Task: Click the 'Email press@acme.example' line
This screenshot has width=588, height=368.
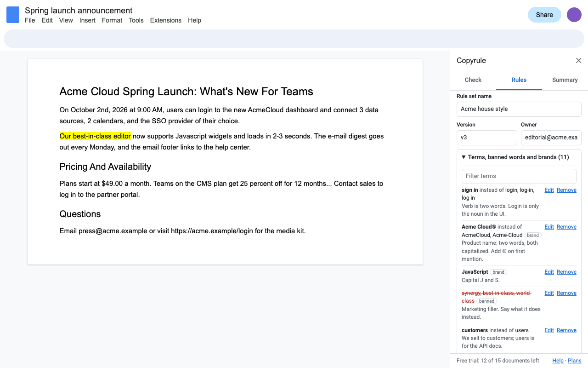Action: (182, 231)
